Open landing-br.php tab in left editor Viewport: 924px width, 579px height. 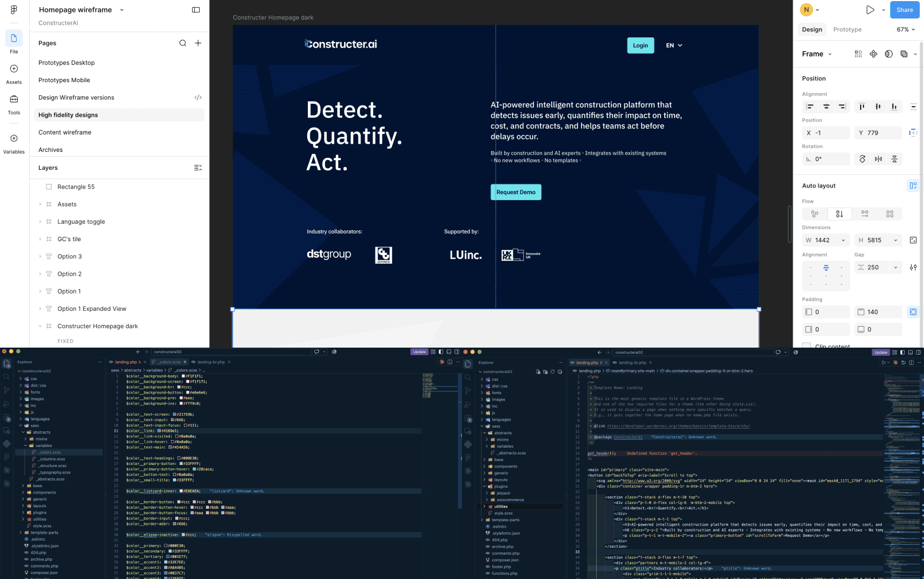[211, 362]
